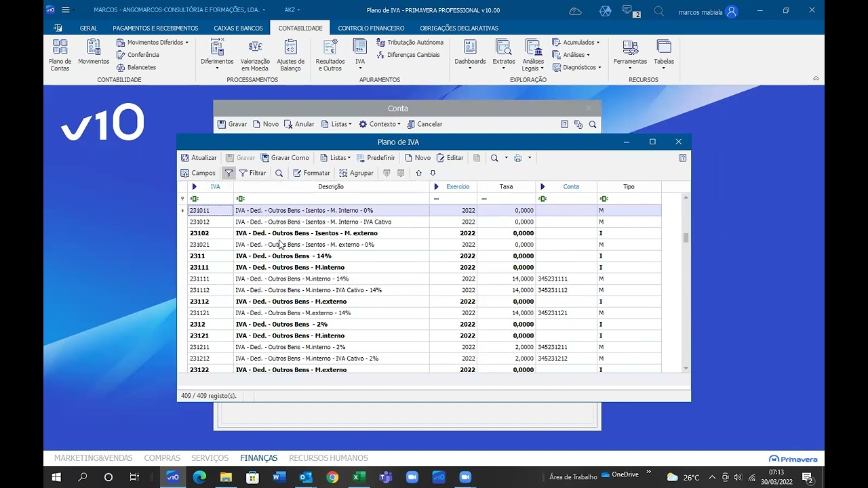The width and height of the screenshot is (868, 488).
Task: Open the Windows Start menu
Action: pos(56,477)
